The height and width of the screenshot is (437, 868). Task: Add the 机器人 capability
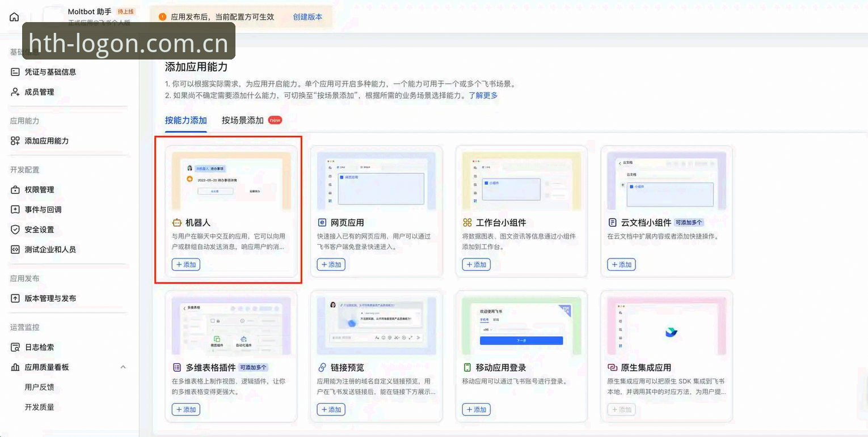(186, 265)
